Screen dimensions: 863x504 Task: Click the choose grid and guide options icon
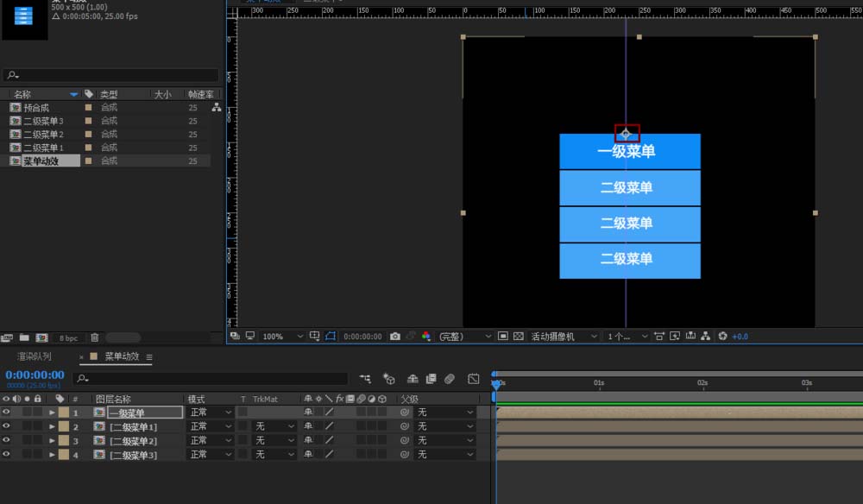click(314, 337)
